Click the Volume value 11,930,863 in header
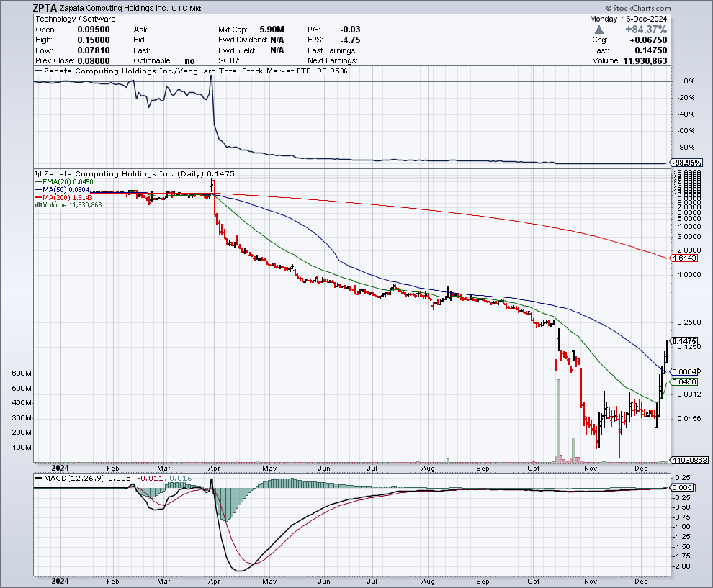 tap(645, 61)
